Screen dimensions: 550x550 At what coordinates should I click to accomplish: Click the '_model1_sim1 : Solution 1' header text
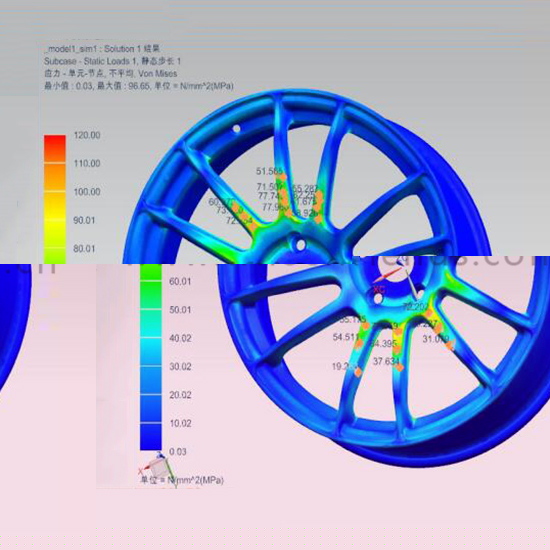click(102, 49)
